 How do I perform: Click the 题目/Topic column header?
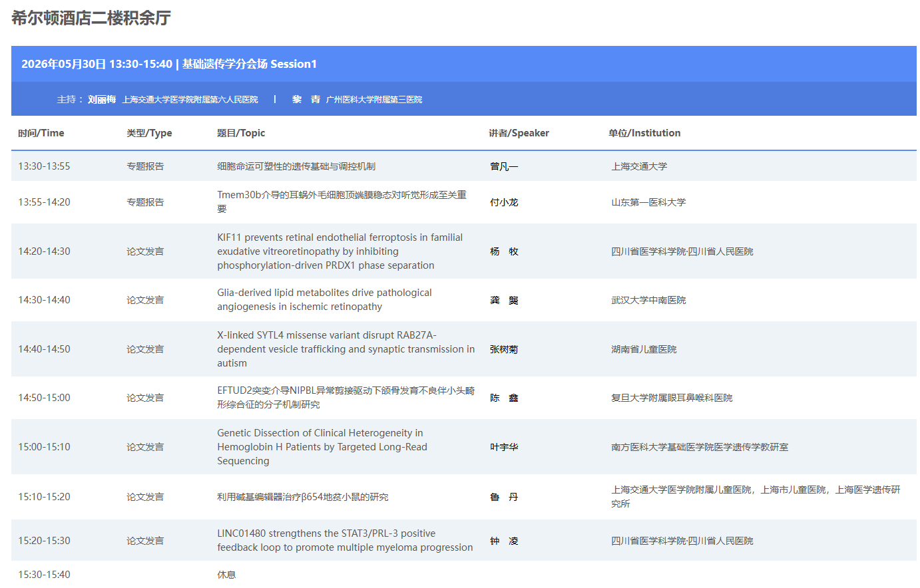241,133
